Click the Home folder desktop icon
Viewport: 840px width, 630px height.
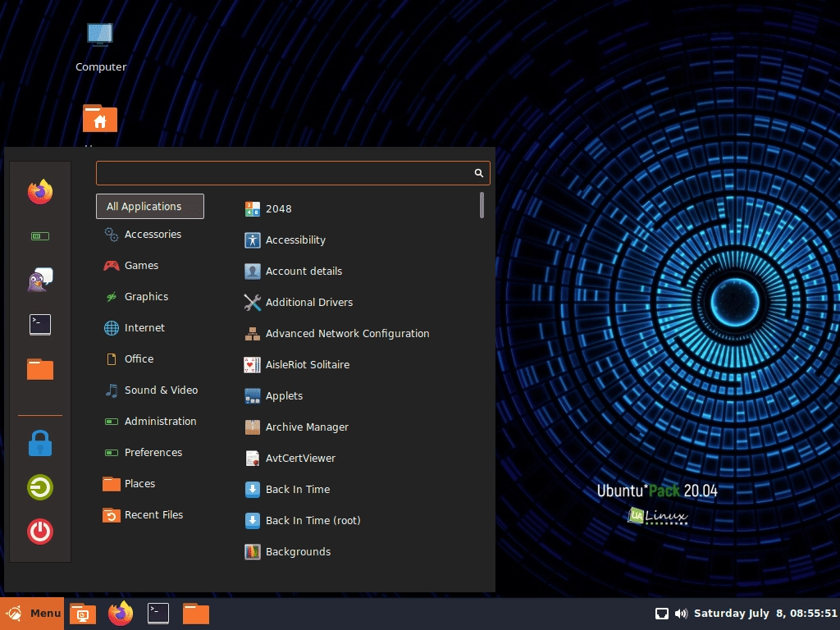[100, 118]
